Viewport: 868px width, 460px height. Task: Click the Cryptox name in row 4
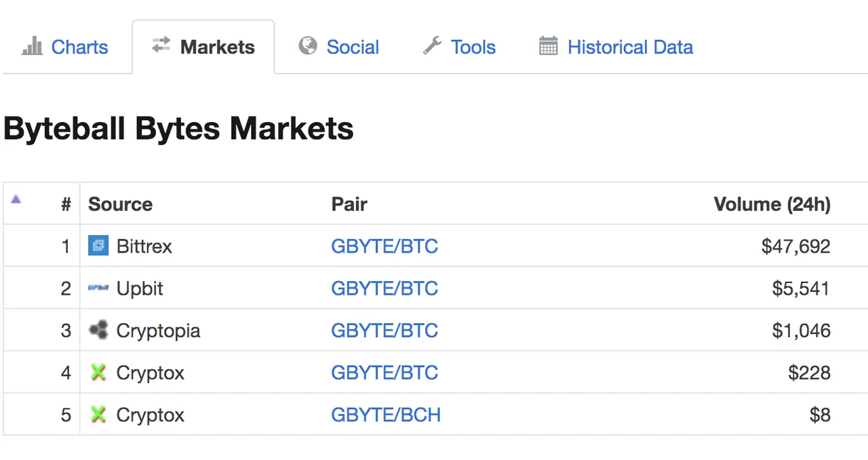pos(151,373)
